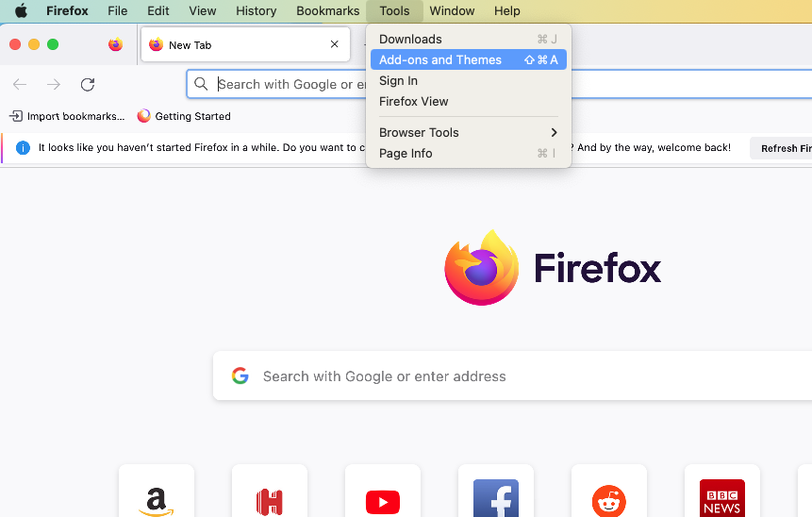Screen dimensions: 812x517
Task: Go forward using the forward arrow
Action: pos(54,85)
